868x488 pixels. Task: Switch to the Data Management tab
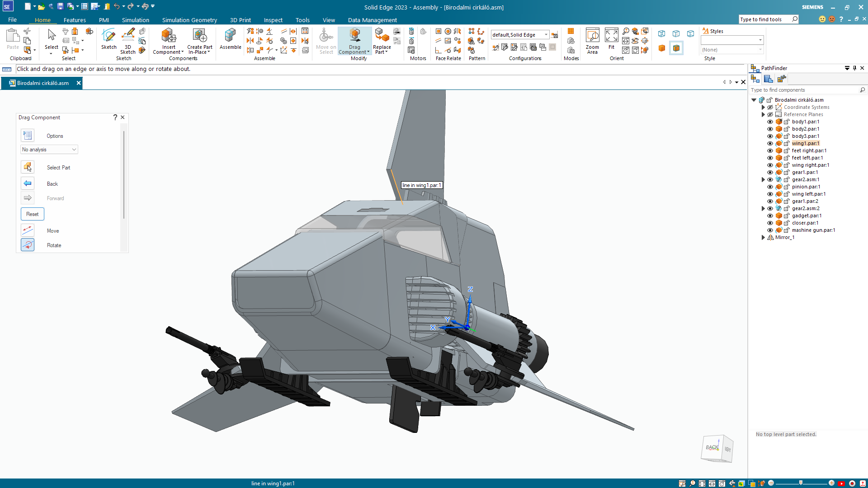(x=372, y=20)
